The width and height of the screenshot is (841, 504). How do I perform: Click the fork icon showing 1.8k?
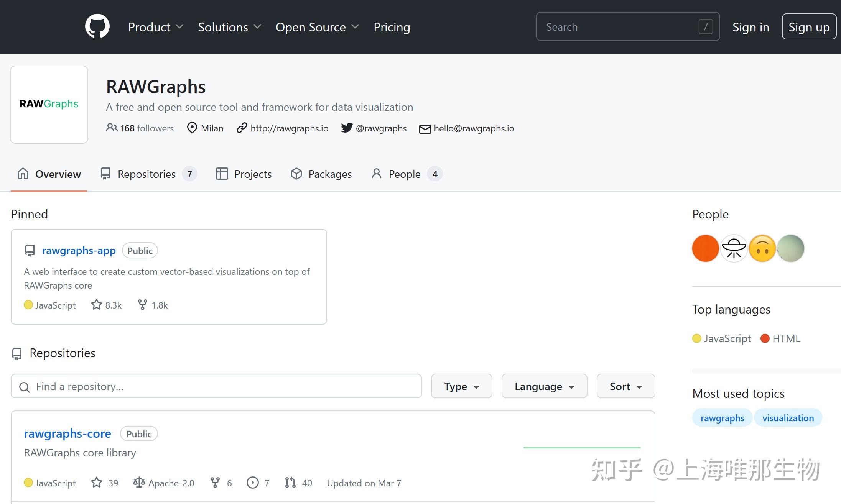(x=143, y=304)
